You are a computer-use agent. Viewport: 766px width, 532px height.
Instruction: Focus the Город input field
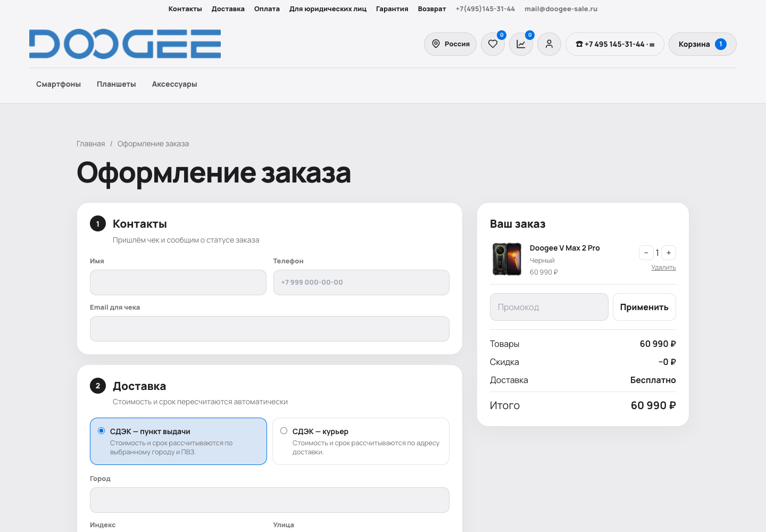270,500
